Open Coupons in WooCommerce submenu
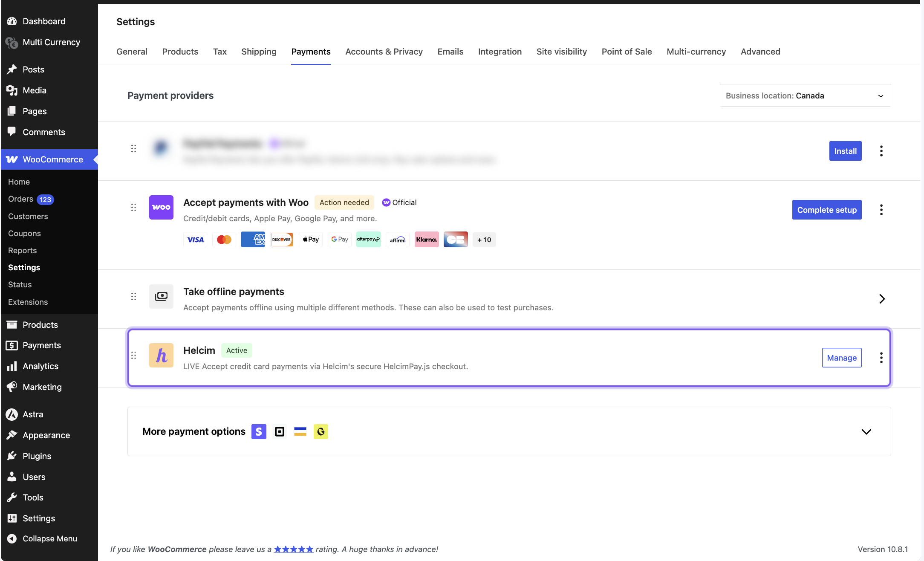The height and width of the screenshot is (561, 924). point(24,233)
